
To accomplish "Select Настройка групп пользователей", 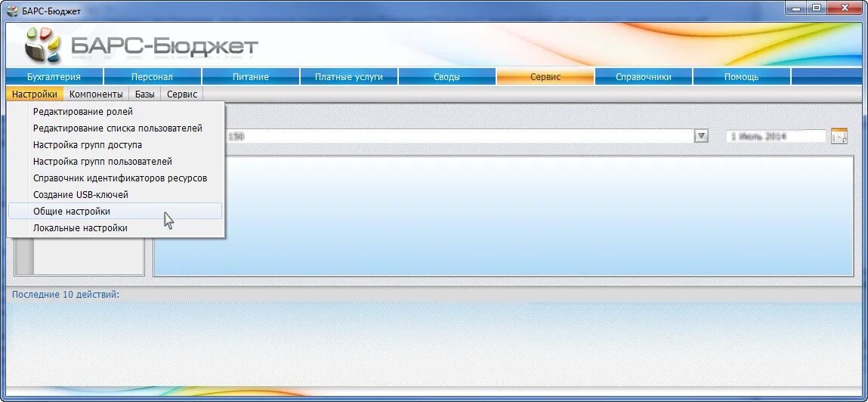I will point(115,162).
